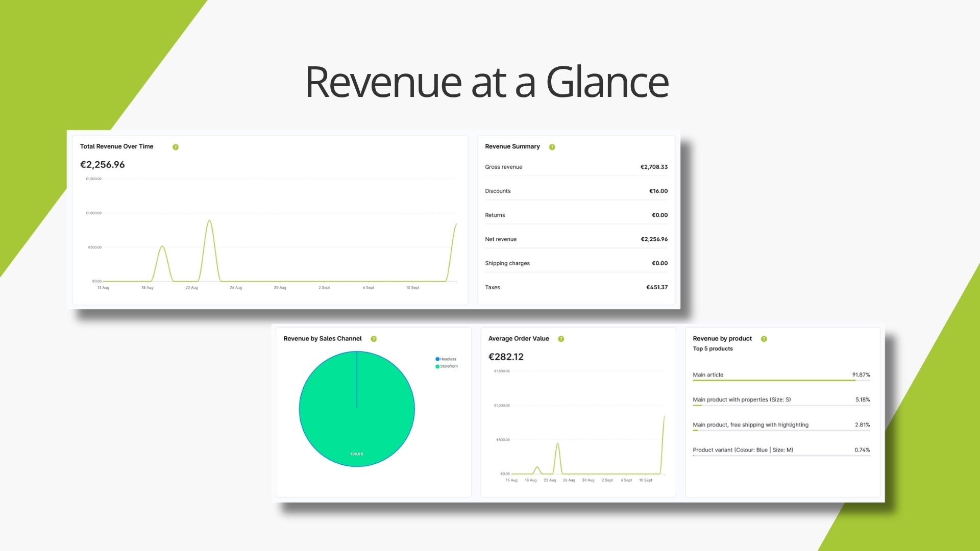
Task: Open help icon beside Total Revenue Over Time
Action: 176,147
